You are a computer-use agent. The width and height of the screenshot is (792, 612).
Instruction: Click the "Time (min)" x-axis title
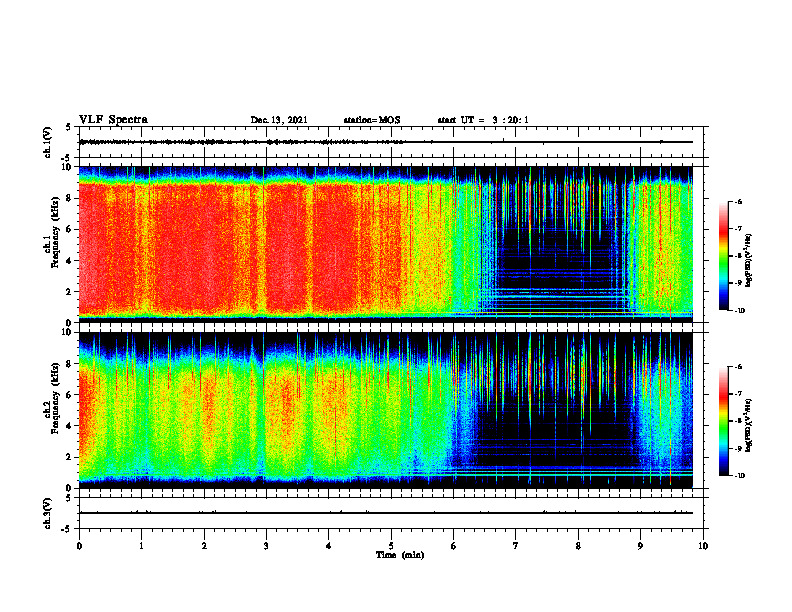pos(400,555)
